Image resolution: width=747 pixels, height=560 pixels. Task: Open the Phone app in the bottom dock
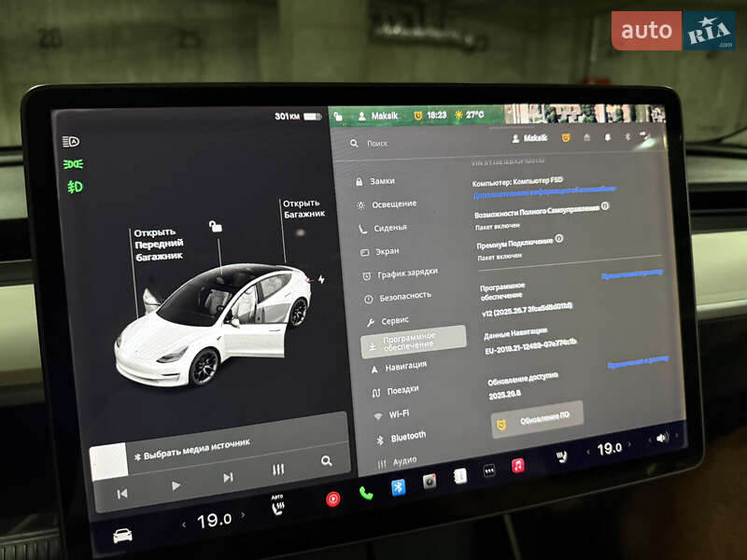tap(365, 495)
